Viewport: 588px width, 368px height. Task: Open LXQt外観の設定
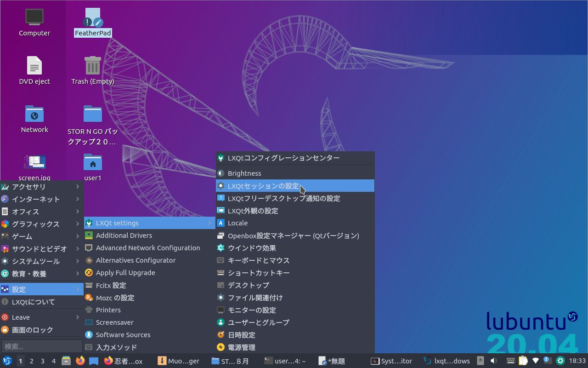295,211
